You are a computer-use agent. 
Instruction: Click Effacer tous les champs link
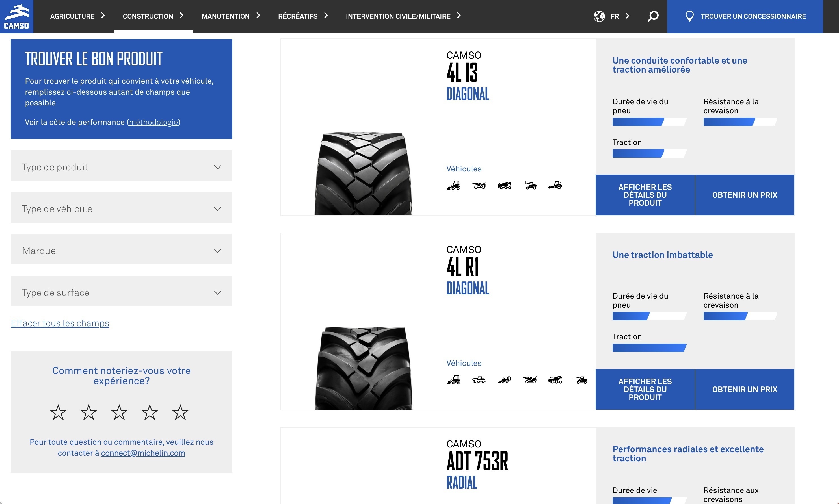60,323
